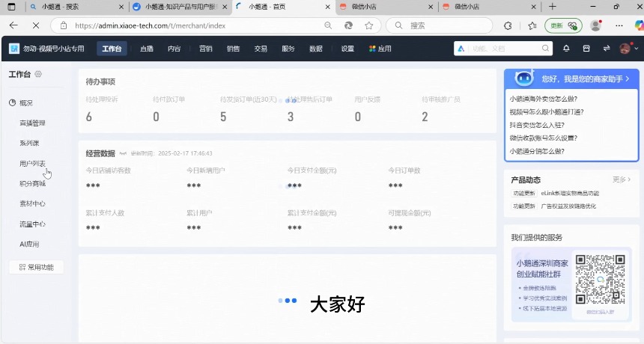644x344 pixels.
Task: Click the community QR code image
Action: 600,279
